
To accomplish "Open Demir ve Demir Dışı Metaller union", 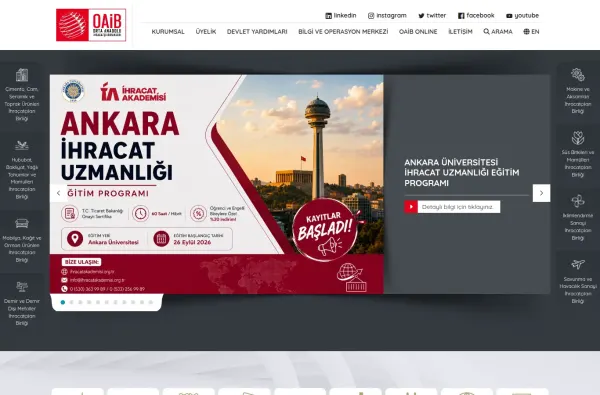I will tap(22, 304).
